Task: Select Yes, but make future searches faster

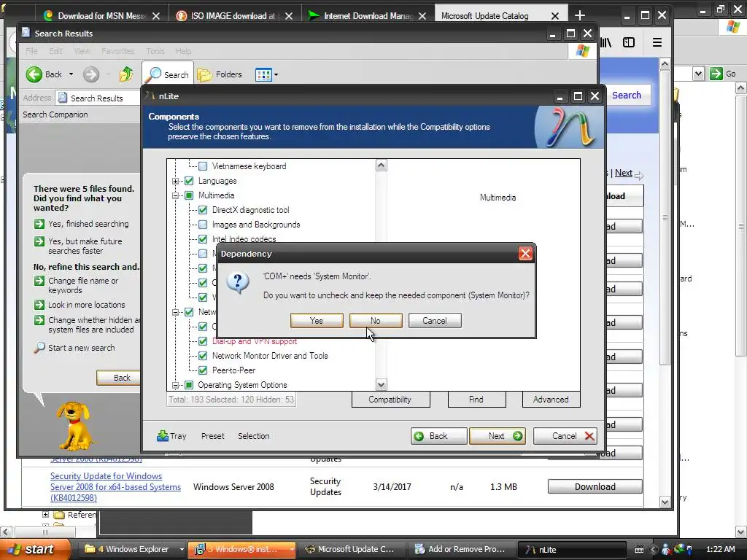Action: (x=85, y=246)
